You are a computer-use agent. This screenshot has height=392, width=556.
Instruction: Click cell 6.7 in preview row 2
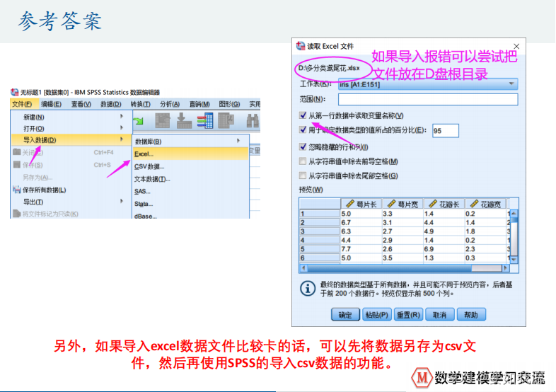coord(361,222)
